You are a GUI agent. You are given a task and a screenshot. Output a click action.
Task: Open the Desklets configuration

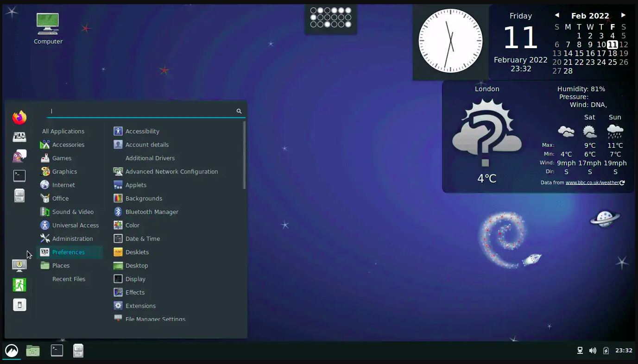pos(138,252)
